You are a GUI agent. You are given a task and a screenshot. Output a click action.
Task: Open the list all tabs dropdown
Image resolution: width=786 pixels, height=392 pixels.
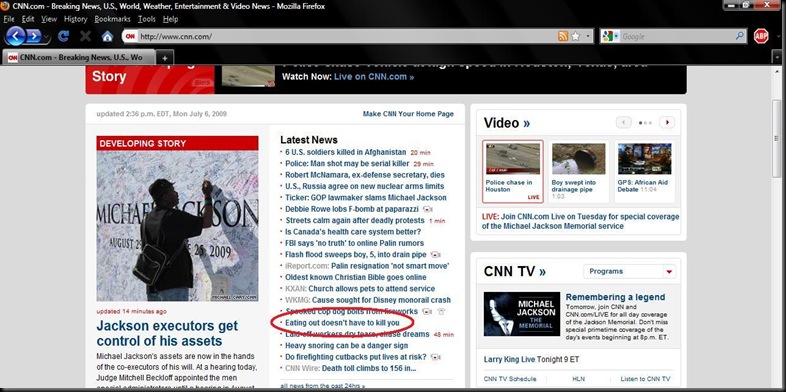tap(776, 58)
